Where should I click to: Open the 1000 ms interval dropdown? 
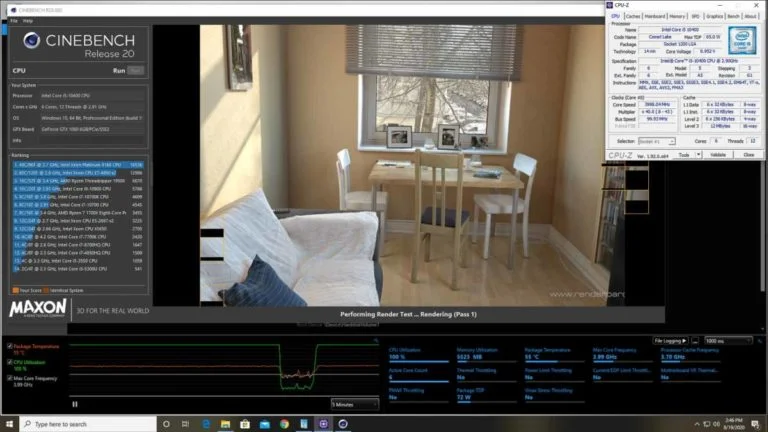(728, 340)
